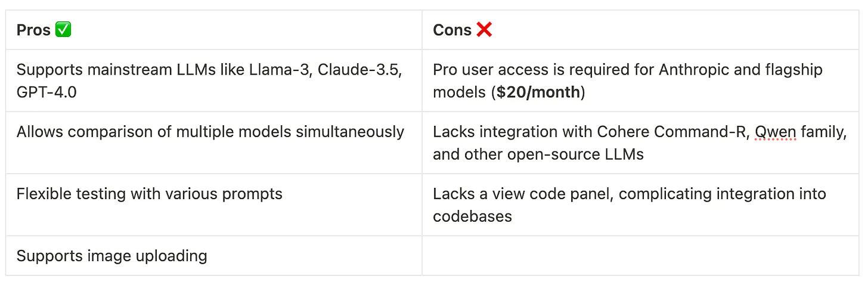Click the Claude-3.5 text in Pros
The image size is (868, 291).
[359, 70]
